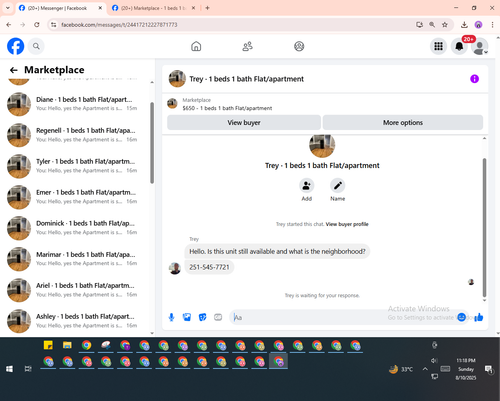Open Ashley's apartment conversation
Viewport: 500px width, 401px height.
76,321
